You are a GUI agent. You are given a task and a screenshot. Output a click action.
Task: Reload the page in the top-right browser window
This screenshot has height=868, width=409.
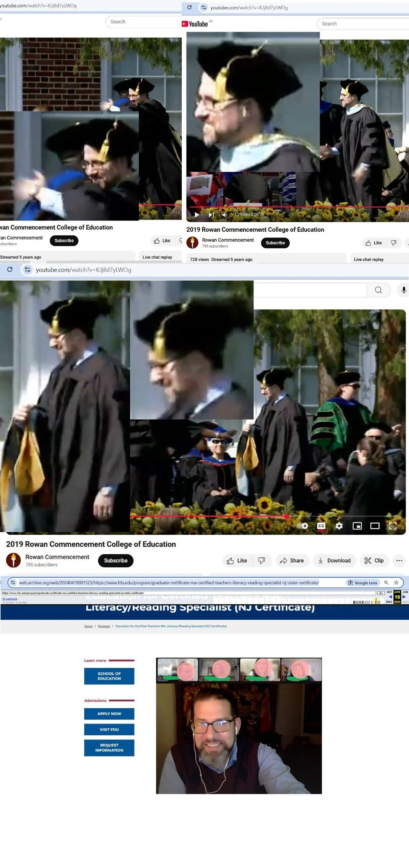coord(189,7)
